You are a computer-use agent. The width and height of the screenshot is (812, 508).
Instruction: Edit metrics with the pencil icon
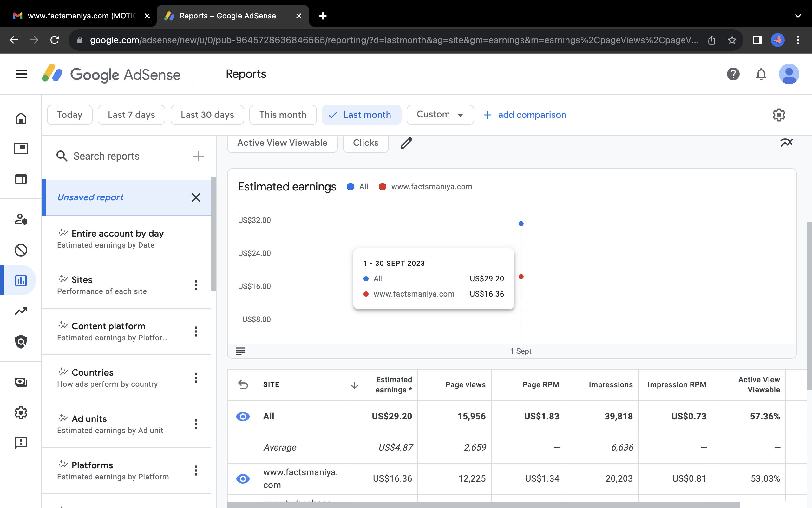click(406, 143)
